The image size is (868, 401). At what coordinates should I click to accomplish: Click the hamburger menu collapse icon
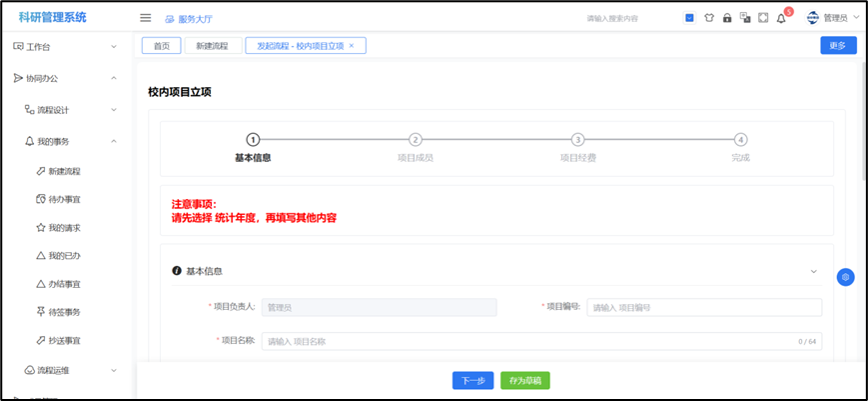click(x=145, y=18)
